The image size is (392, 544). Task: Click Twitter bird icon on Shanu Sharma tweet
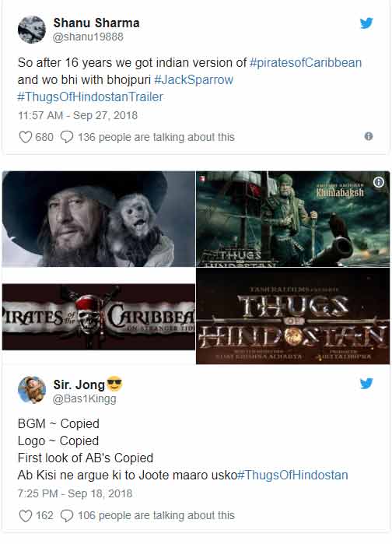(x=366, y=23)
